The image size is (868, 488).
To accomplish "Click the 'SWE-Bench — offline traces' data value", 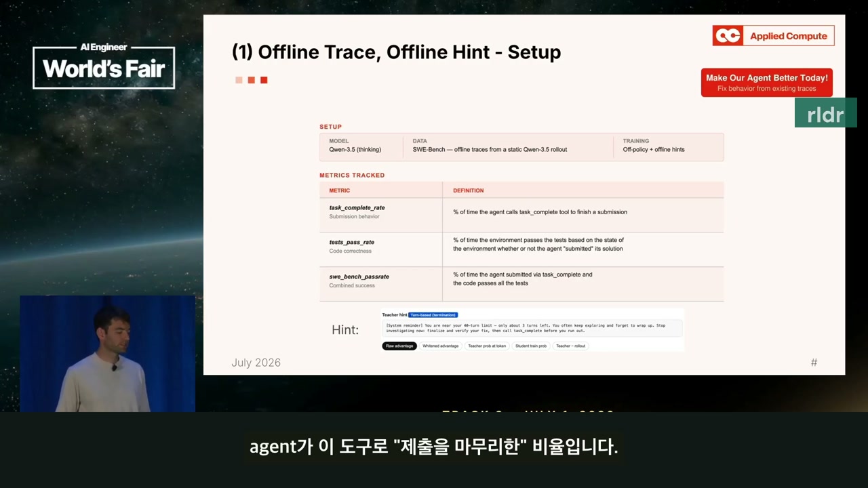I will coord(490,149).
